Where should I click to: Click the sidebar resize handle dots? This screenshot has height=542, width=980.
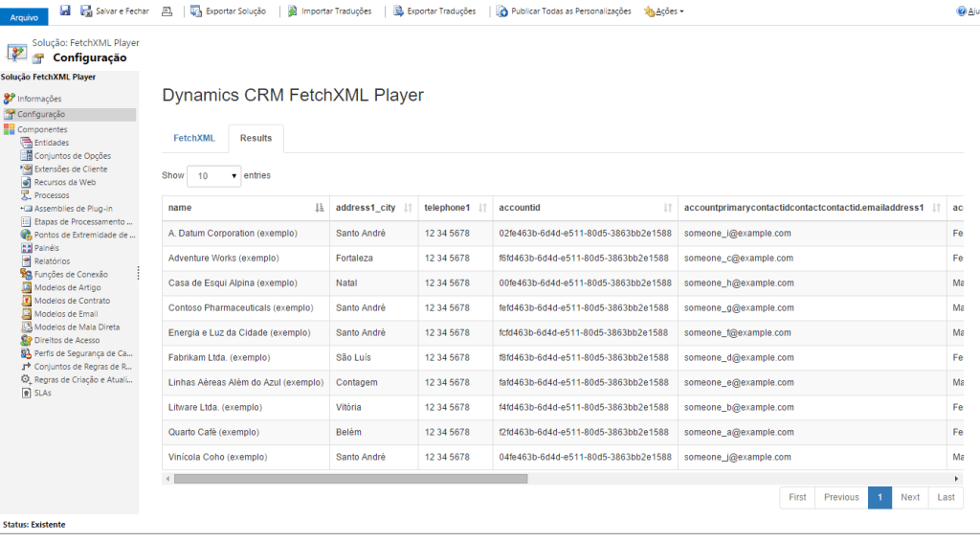(x=138, y=273)
